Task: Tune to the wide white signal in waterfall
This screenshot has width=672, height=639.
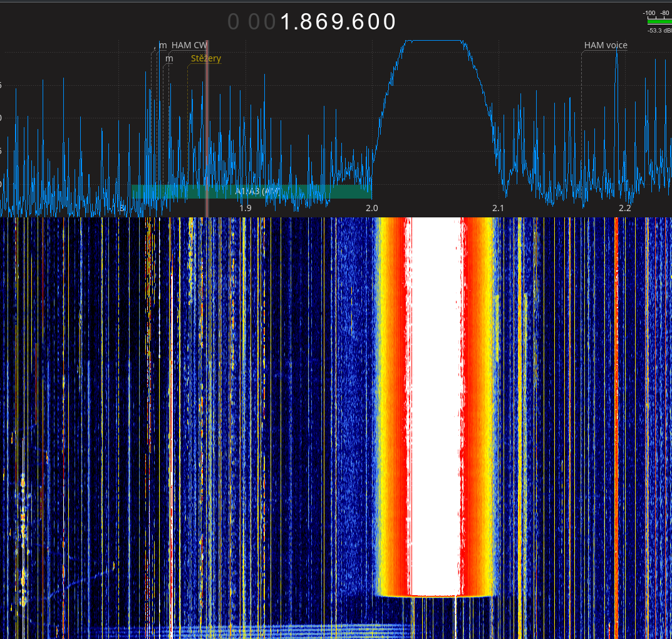Action: click(x=435, y=407)
